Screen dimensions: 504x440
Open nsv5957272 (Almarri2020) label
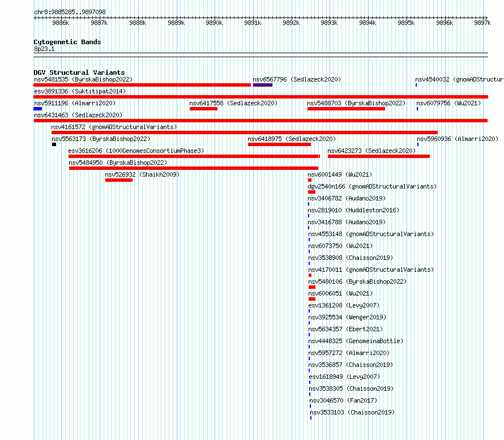(x=349, y=353)
